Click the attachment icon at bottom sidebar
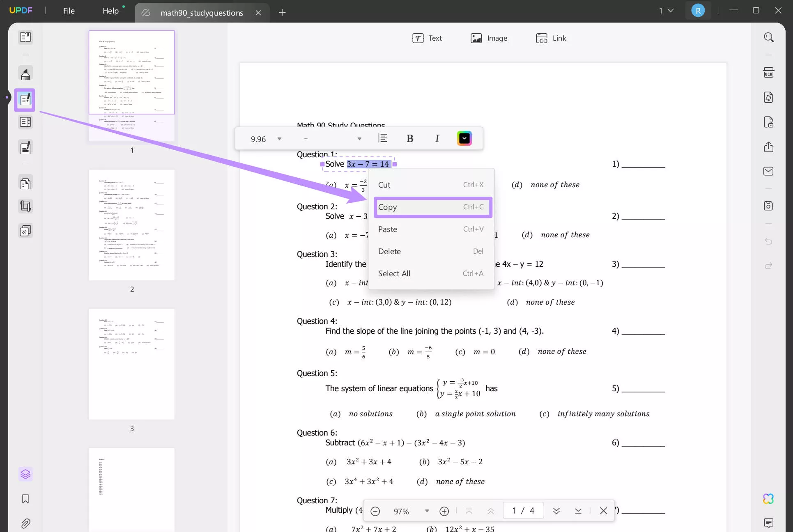This screenshot has height=532, width=793. (x=25, y=524)
